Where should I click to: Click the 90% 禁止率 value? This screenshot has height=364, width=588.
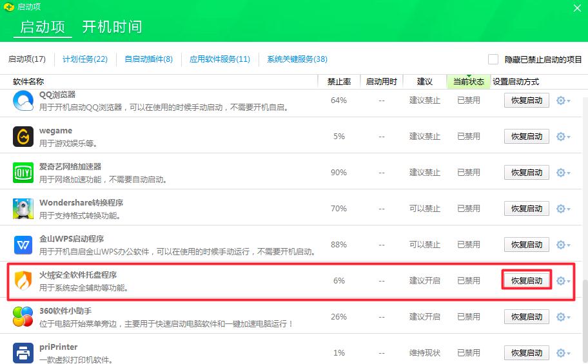(338, 173)
